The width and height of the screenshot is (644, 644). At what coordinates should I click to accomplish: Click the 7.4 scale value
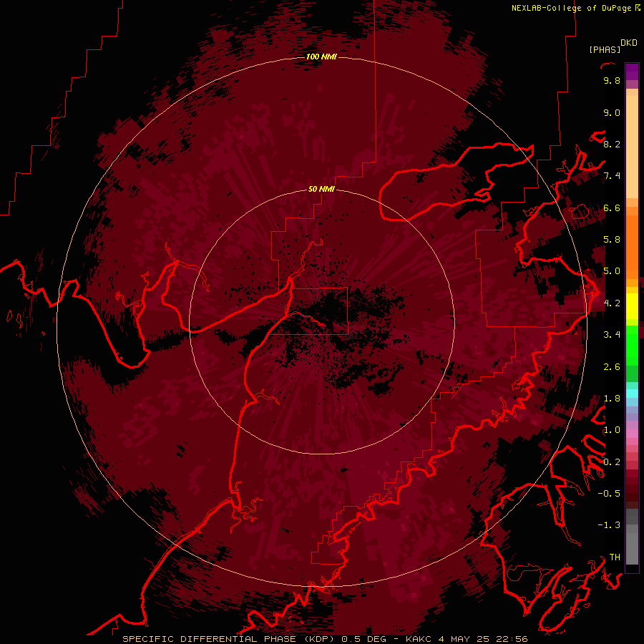[612, 176]
